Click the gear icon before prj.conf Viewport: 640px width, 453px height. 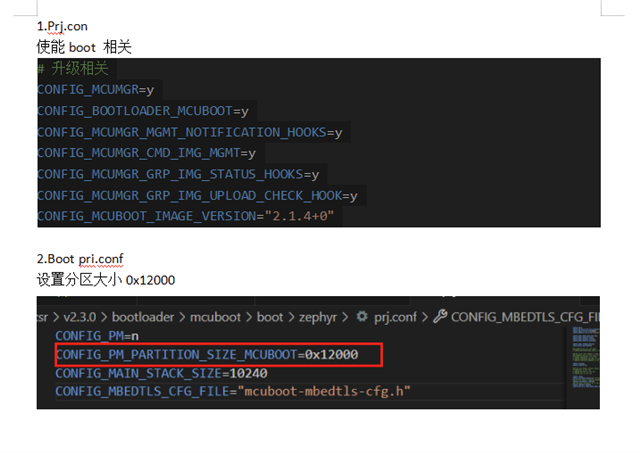coord(362,316)
